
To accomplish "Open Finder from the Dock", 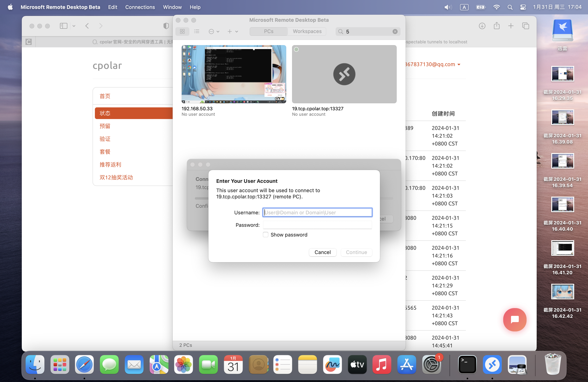I will coord(35,364).
